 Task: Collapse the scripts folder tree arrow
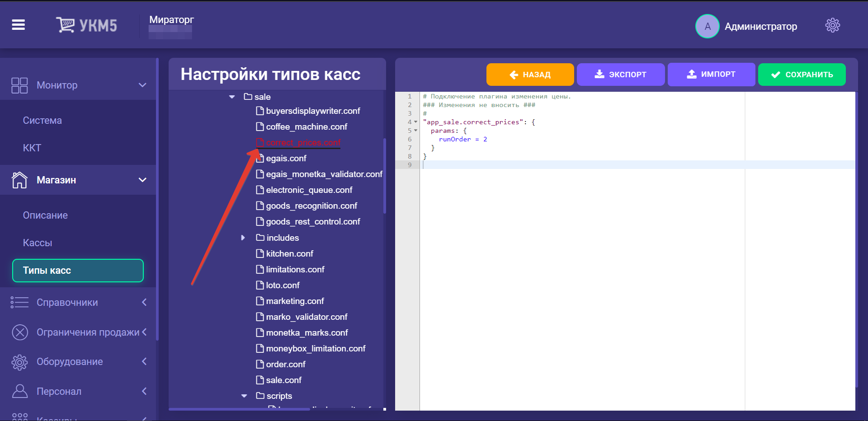click(x=244, y=396)
